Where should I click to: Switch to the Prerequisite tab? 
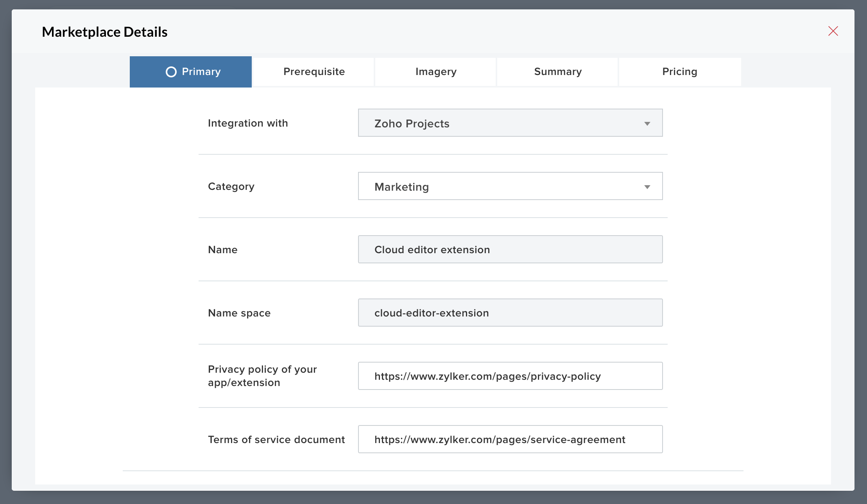(x=314, y=72)
